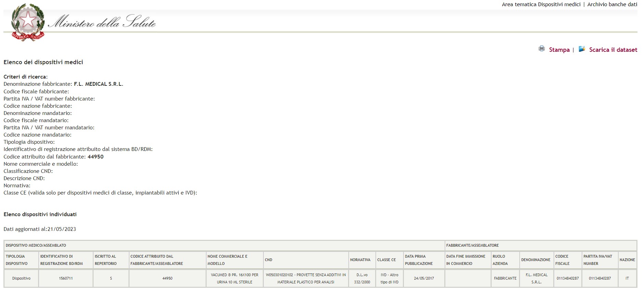The height and width of the screenshot is (293, 644).
Task: Open the Stampa print link
Action: click(x=559, y=50)
